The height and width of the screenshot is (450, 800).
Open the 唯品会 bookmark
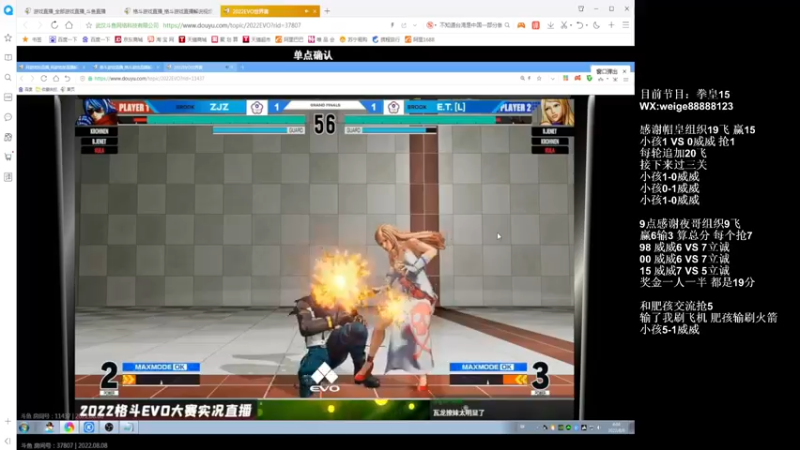point(321,39)
